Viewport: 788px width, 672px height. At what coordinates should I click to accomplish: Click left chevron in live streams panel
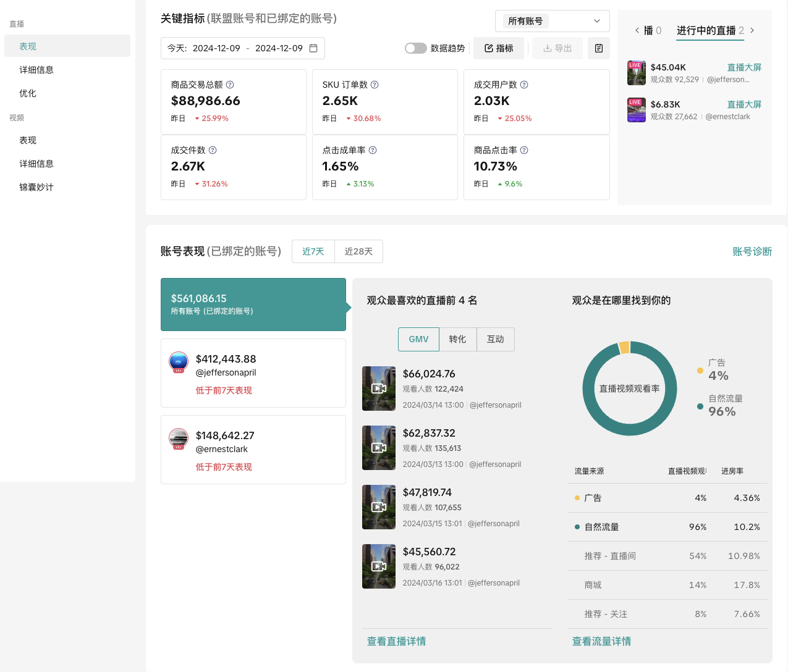(x=637, y=30)
